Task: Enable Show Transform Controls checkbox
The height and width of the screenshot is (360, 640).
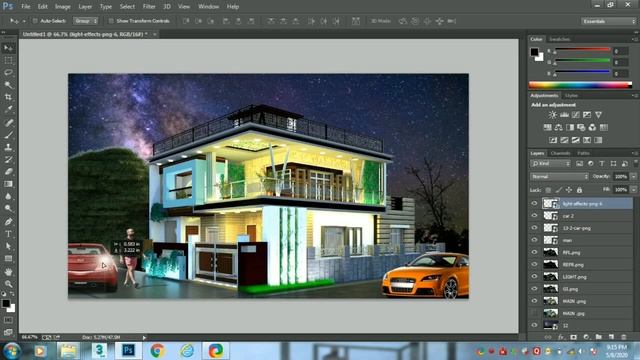Action: point(111,21)
